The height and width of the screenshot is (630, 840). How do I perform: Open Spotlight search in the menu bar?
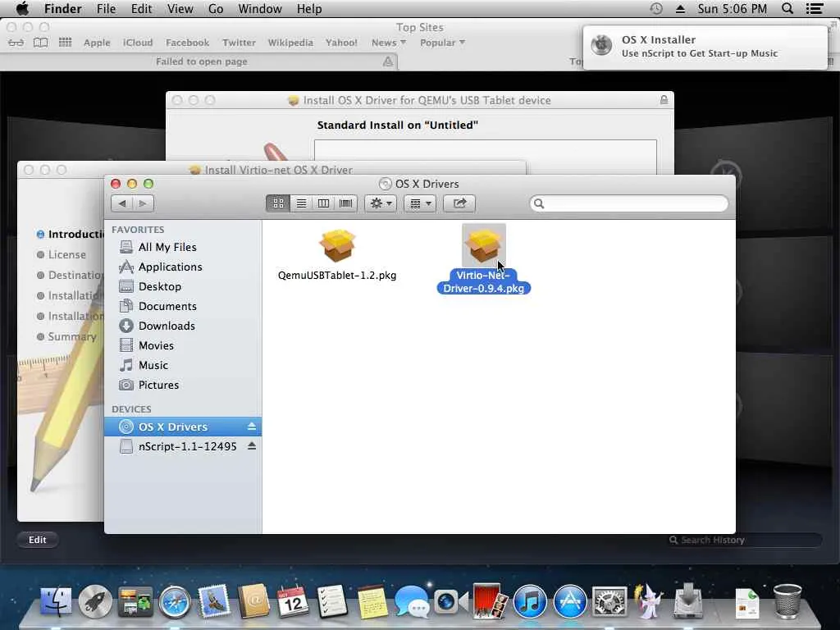(787, 8)
